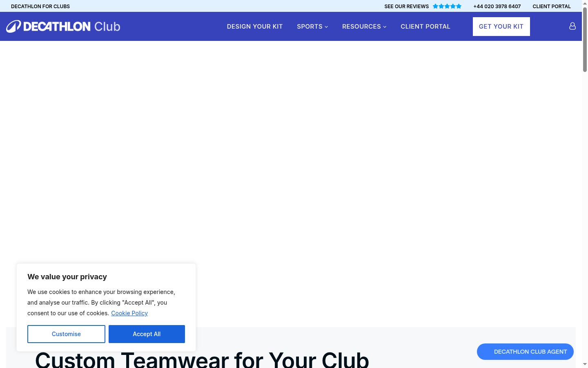Viewport: 588px width, 368px height.
Task: Expand the Sports dropdown menu
Action: click(x=312, y=27)
